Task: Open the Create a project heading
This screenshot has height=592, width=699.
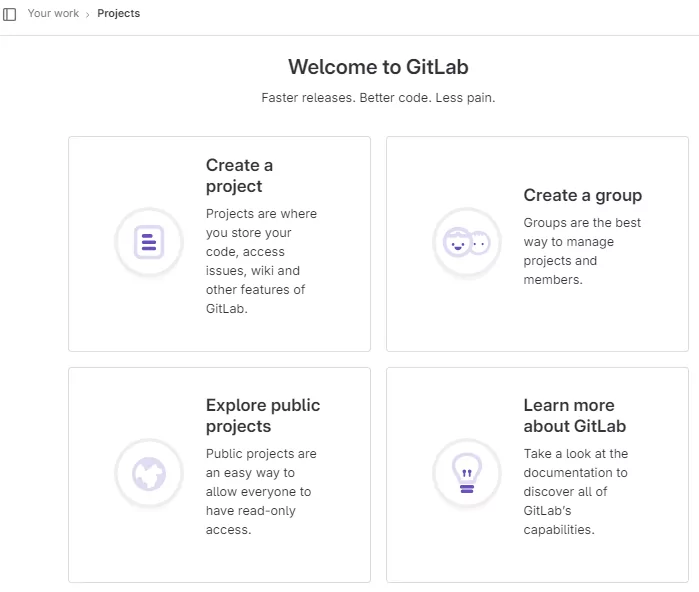Action: pos(239,176)
